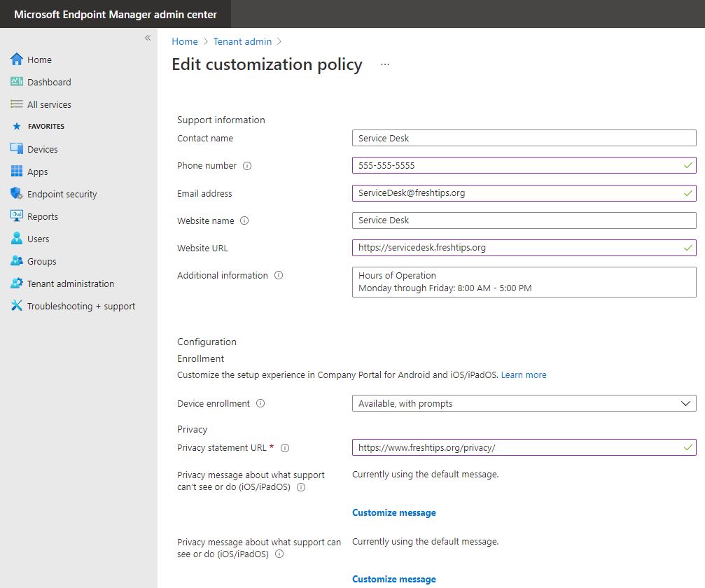Click the Users person icon
This screenshot has width=705, height=588.
[x=17, y=238]
